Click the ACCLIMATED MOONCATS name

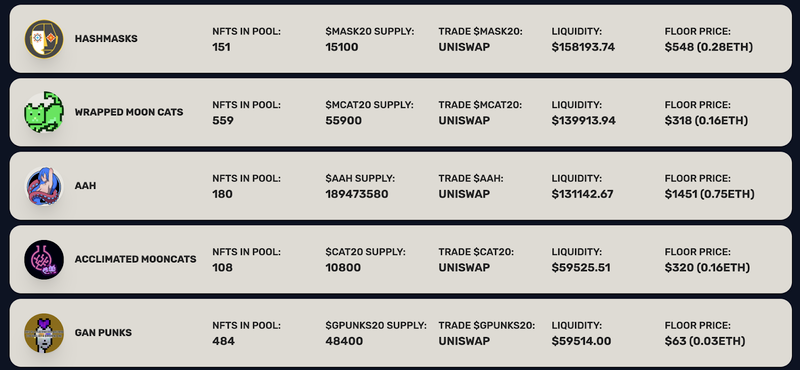(x=136, y=259)
